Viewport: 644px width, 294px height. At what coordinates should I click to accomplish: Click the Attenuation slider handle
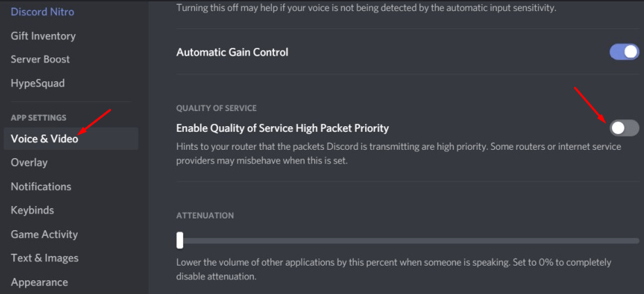180,240
